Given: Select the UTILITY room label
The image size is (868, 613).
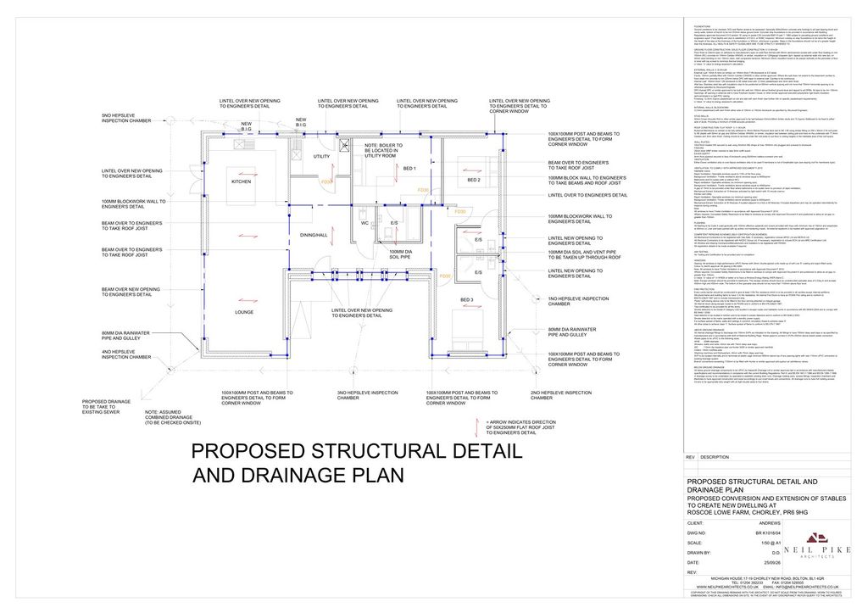Looking at the screenshot, I should tap(321, 157).
